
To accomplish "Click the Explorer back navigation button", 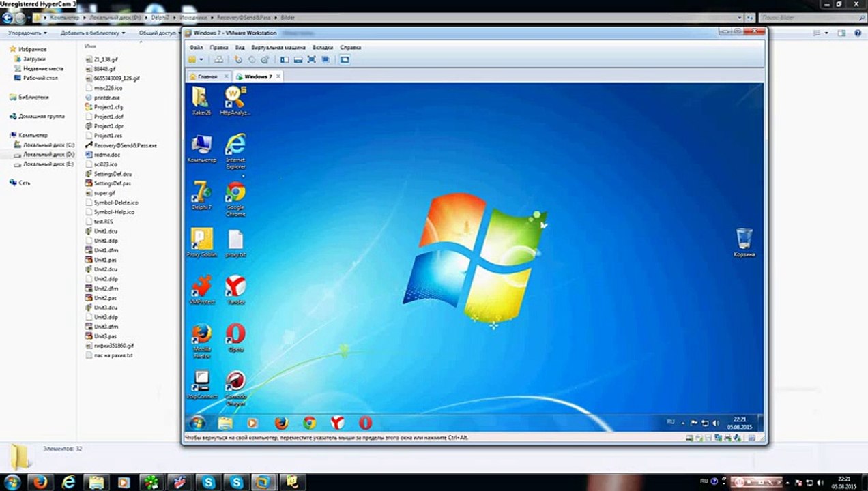I will pyautogui.click(x=8, y=18).
